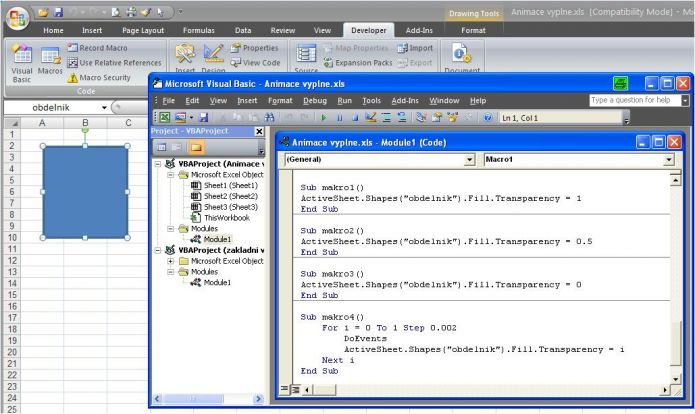Screen dimensions: 695x414
Task: Select Sheet1 (Sheet1) in the project tree
Action: pos(230,185)
